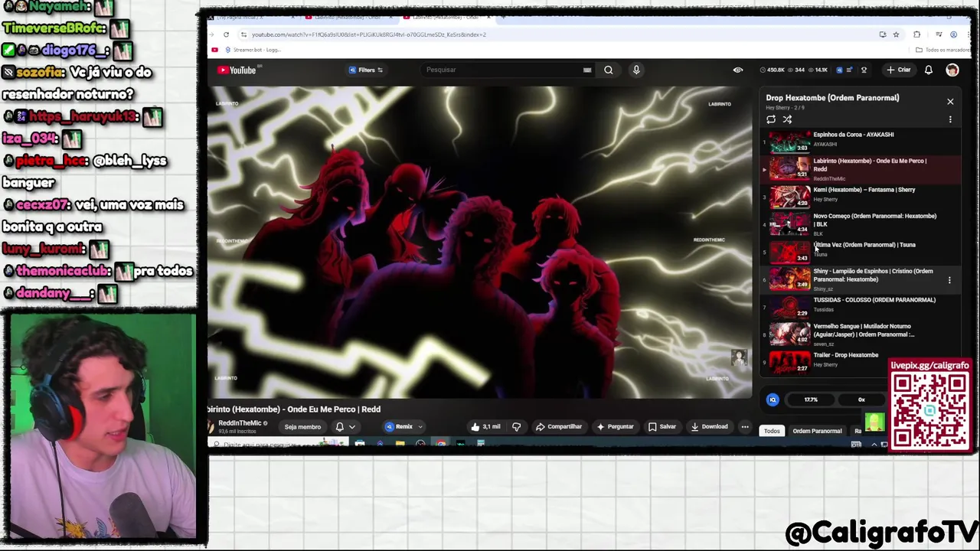Click the search magnifier button
Viewport: 980px width, 551px height.
point(609,70)
